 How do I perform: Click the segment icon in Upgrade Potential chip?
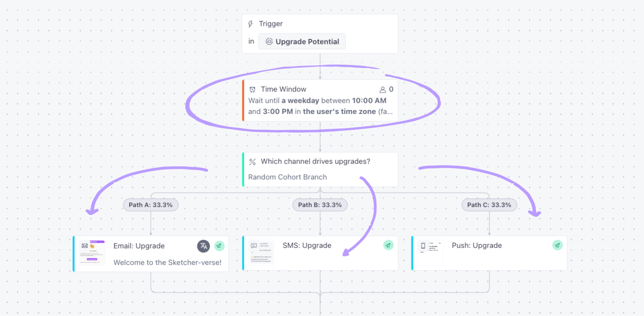click(269, 42)
